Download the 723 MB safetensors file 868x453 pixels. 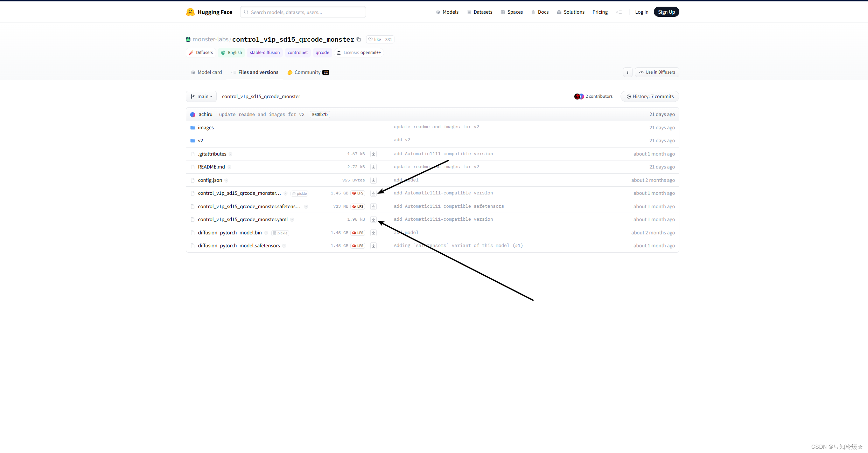[373, 206]
